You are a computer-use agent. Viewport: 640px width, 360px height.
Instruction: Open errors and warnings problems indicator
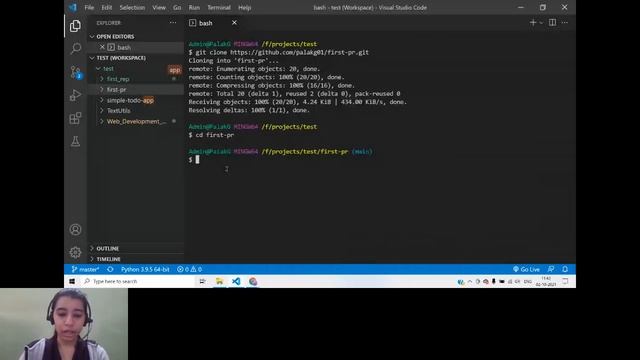click(x=189, y=269)
